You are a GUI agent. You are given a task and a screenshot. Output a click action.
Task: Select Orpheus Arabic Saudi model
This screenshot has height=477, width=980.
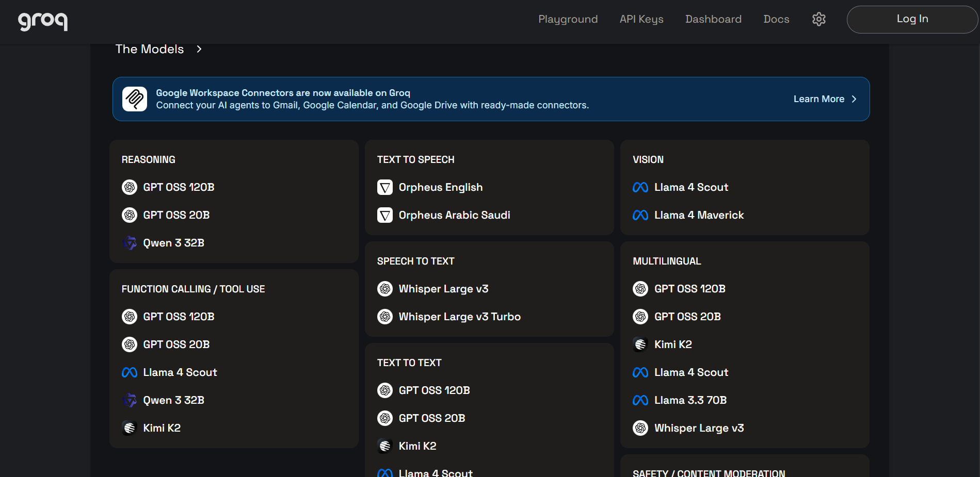[x=454, y=215]
